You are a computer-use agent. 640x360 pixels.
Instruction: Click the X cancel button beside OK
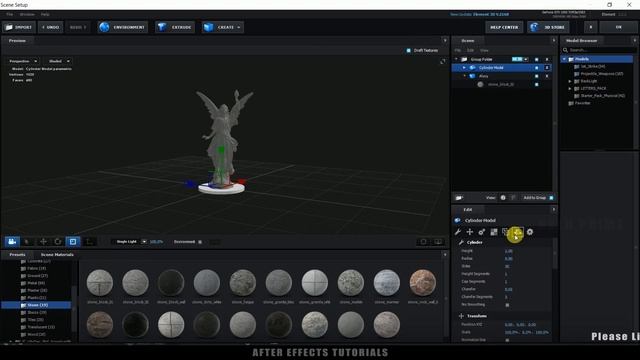click(x=591, y=27)
